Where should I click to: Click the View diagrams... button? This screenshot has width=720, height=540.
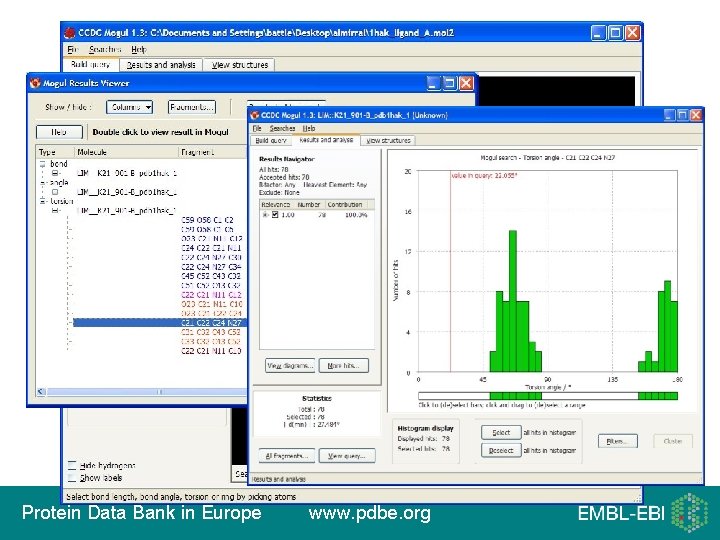tap(290, 366)
